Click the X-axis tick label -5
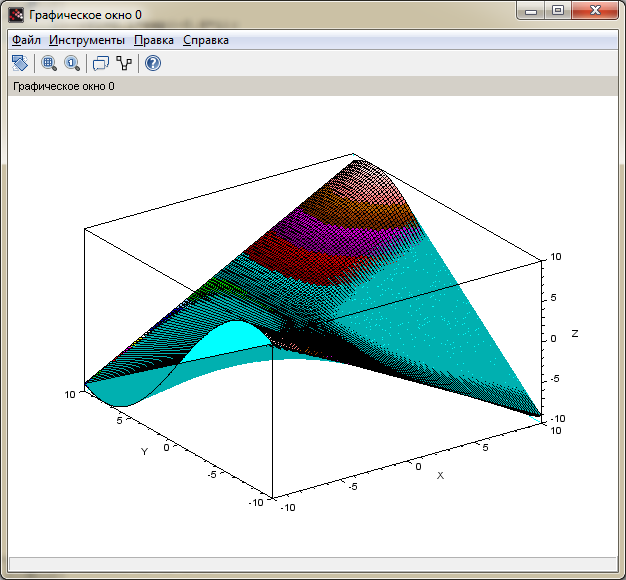The width and height of the screenshot is (626, 580). pyautogui.click(x=353, y=487)
